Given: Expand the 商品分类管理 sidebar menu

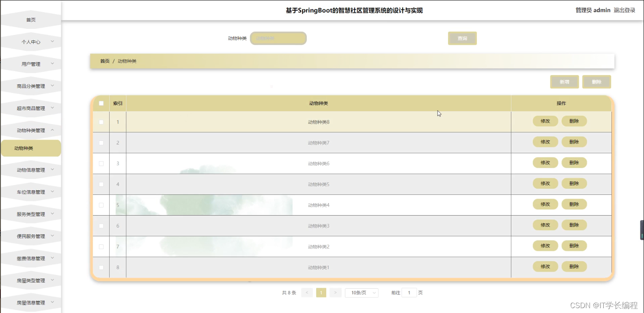Looking at the screenshot, I should tap(31, 86).
